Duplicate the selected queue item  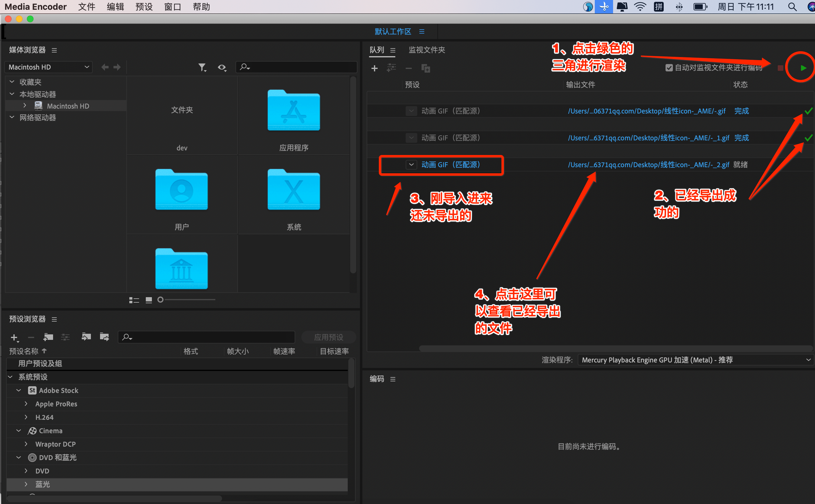pyautogui.click(x=425, y=68)
